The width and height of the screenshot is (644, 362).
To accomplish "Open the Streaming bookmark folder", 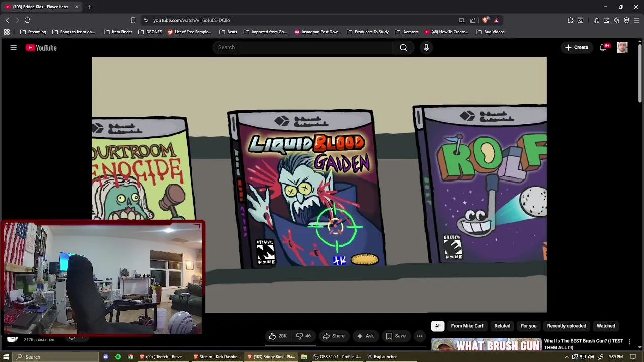I will (33, 32).
